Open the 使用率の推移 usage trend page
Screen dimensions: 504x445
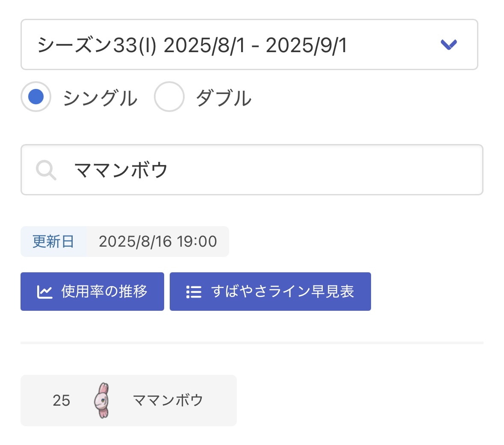pyautogui.click(x=104, y=292)
